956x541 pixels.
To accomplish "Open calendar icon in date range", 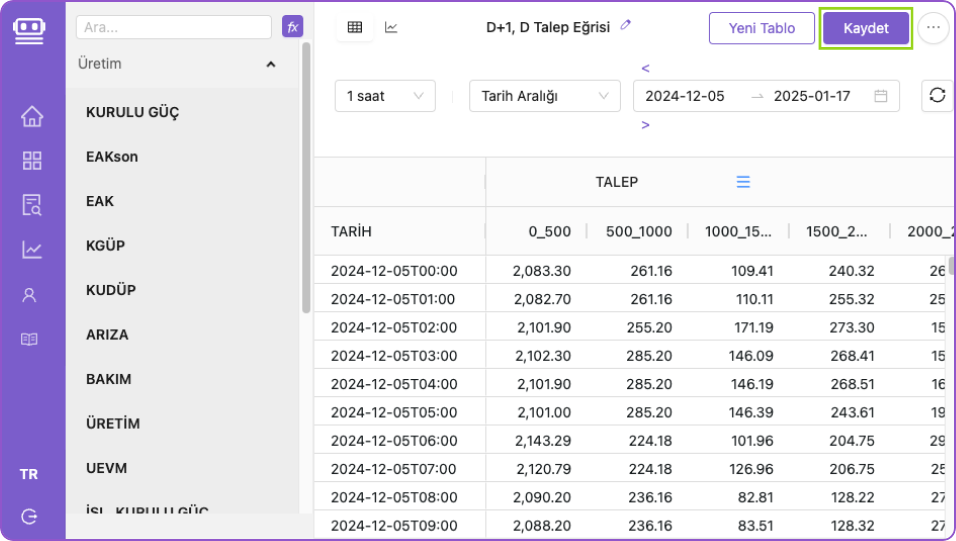I will (x=880, y=96).
